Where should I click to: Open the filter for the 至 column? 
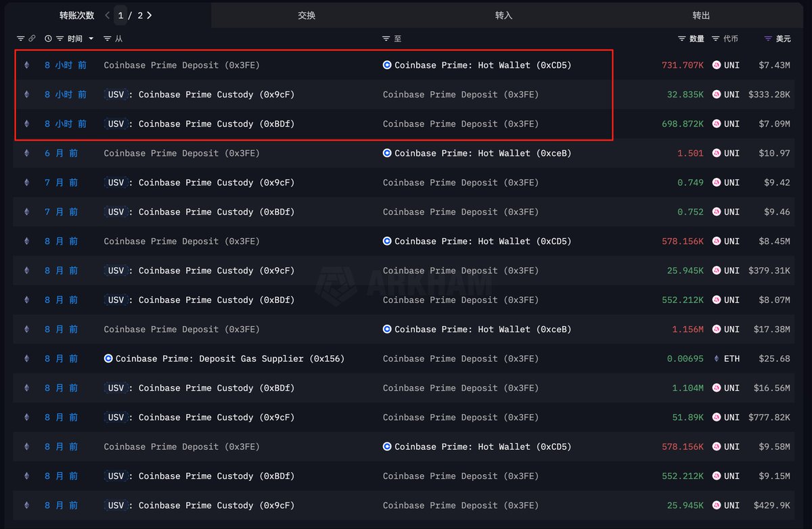click(x=386, y=39)
